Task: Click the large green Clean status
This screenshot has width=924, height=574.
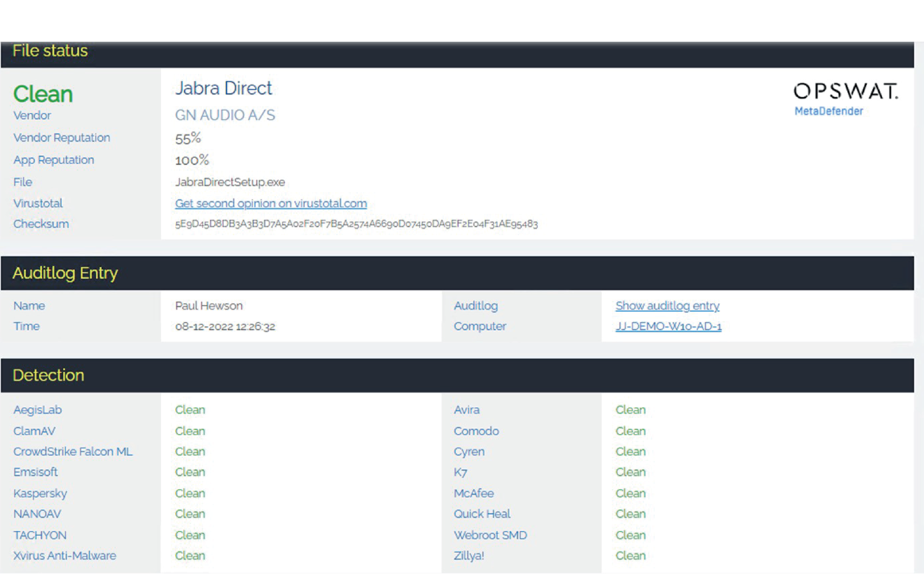Action: (x=43, y=94)
